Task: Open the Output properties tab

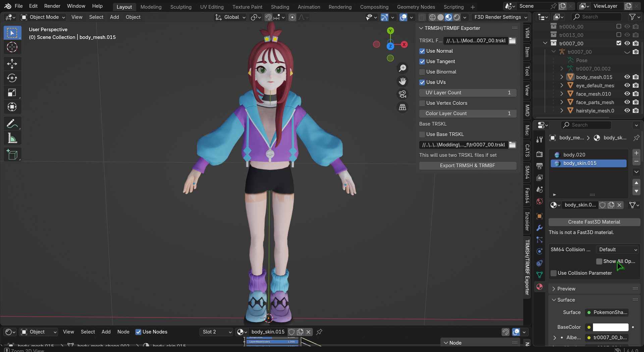Action: pos(539,166)
